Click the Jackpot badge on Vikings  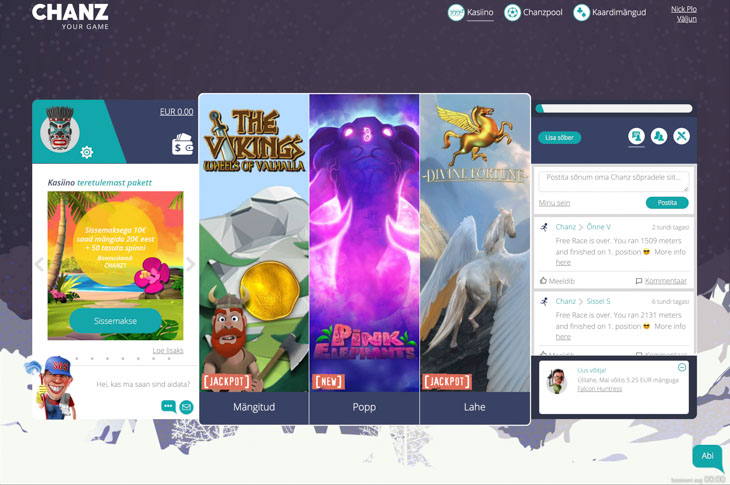(x=226, y=382)
